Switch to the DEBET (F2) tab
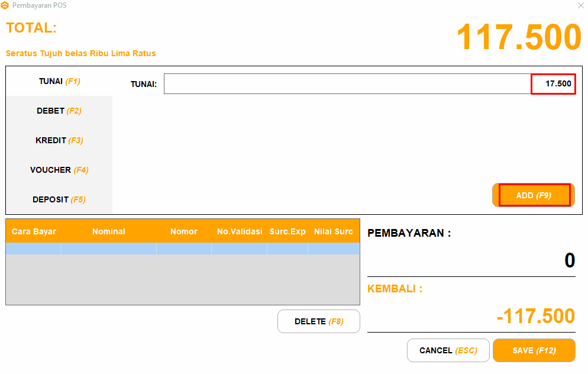Viewport: 588px width, 374px height. coord(59,111)
